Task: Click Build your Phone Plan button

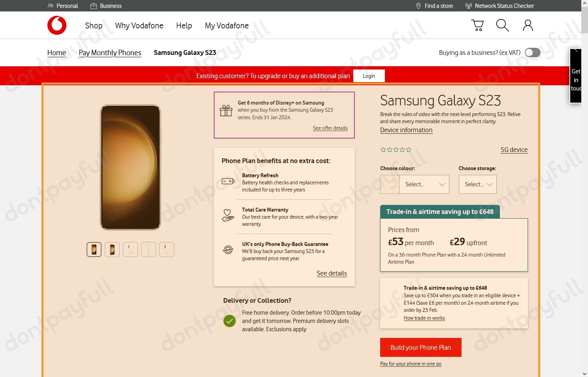Action: click(421, 347)
